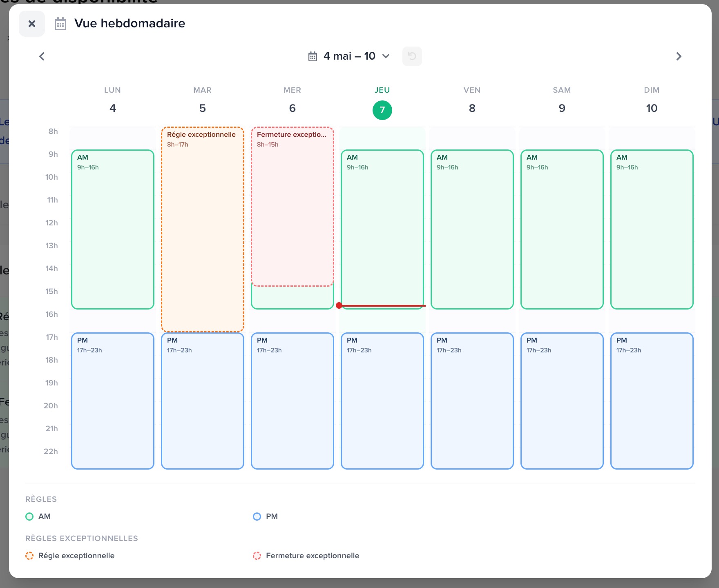Open Saturday's PM 17h–23h block

pos(562,401)
